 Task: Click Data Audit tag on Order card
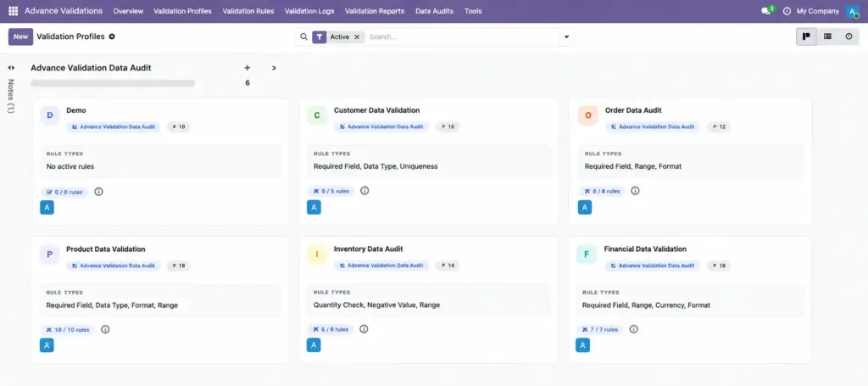pyautogui.click(x=652, y=126)
